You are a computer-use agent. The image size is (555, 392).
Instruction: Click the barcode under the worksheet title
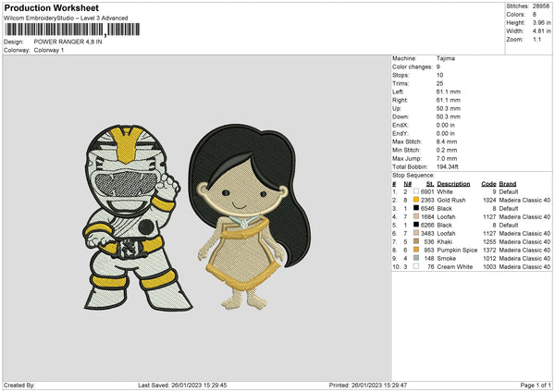click(x=72, y=30)
